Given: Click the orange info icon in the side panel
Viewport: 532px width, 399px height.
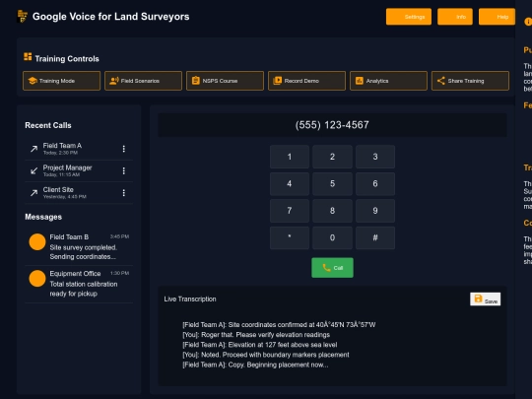Looking at the screenshot, I should (528, 22).
